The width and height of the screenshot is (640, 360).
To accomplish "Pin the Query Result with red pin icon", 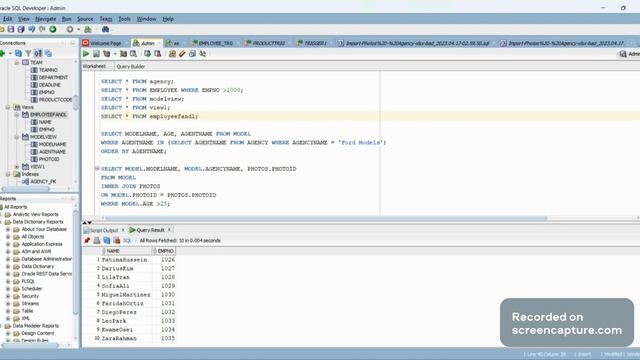I will point(87,240).
